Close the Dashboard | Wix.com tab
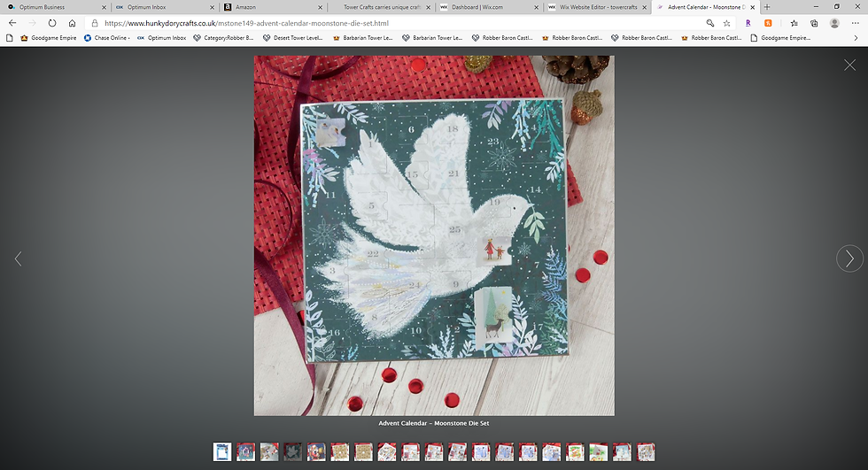 536,7
